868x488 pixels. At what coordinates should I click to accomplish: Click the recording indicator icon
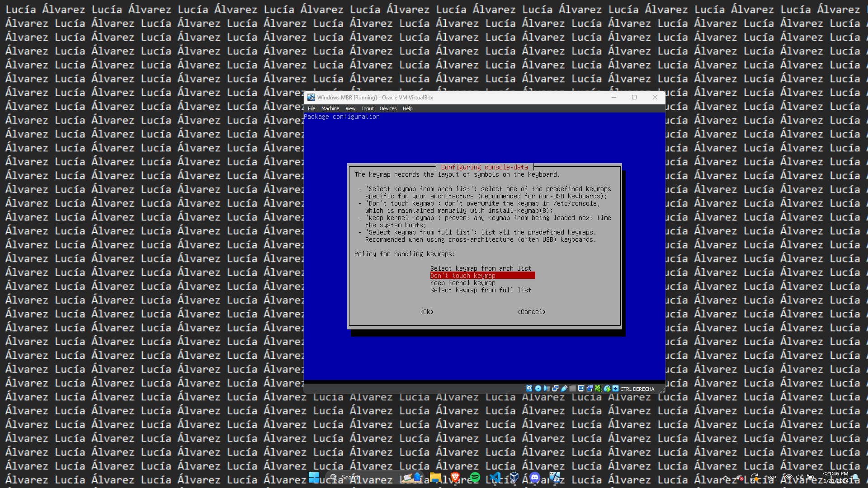click(590, 389)
